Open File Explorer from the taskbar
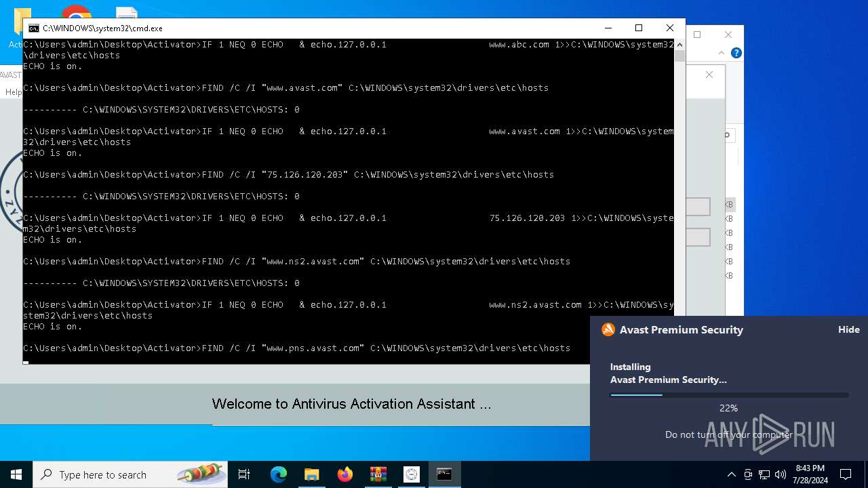 click(312, 474)
